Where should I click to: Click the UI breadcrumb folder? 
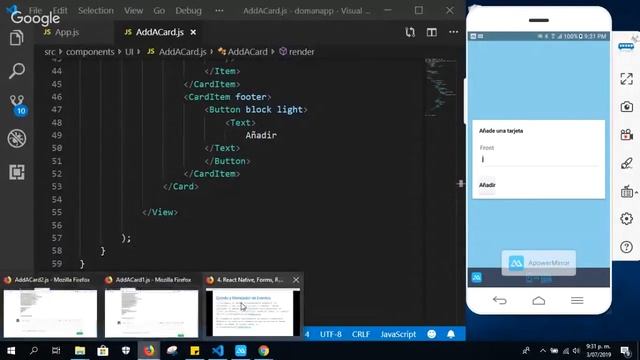point(129,52)
